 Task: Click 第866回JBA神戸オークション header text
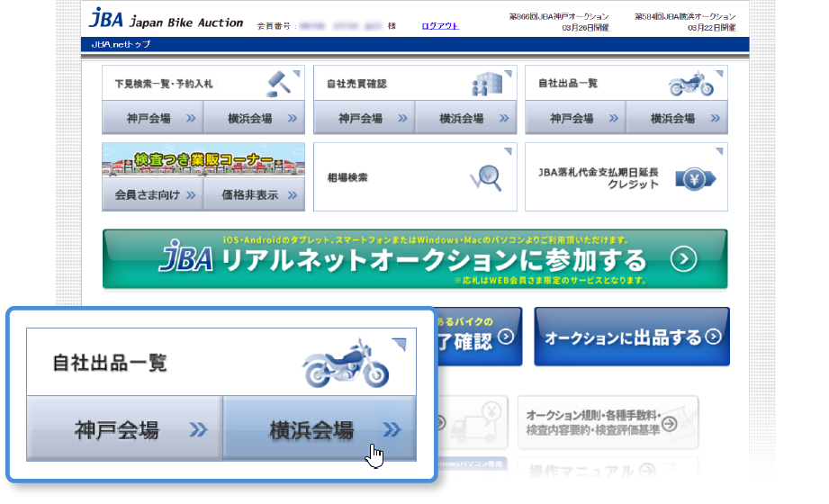pos(559,17)
